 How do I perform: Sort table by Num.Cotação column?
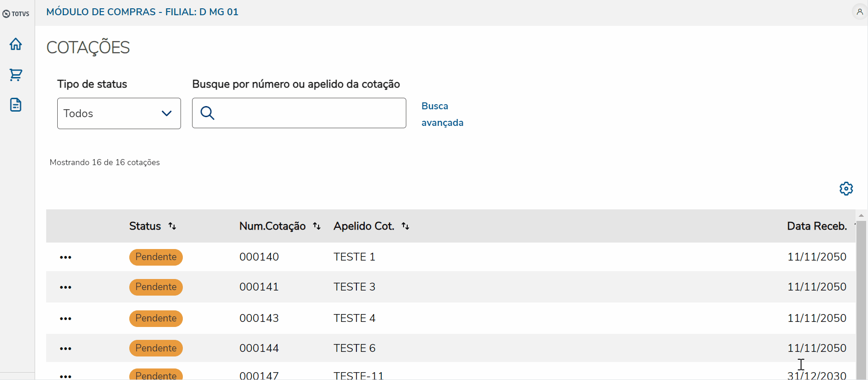[x=317, y=226]
